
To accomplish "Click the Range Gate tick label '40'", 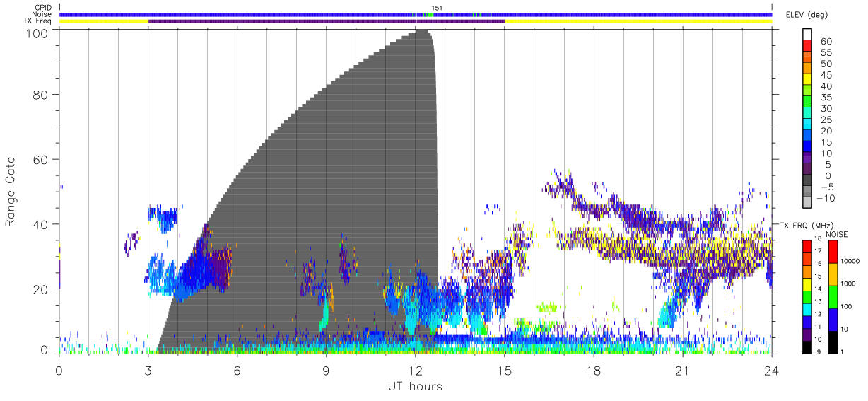I will [x=40, y=224].
